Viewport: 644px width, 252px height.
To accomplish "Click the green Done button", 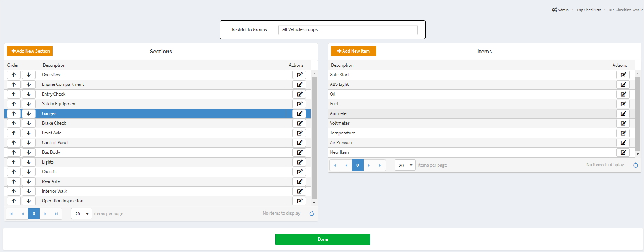I will click(323, 239).
